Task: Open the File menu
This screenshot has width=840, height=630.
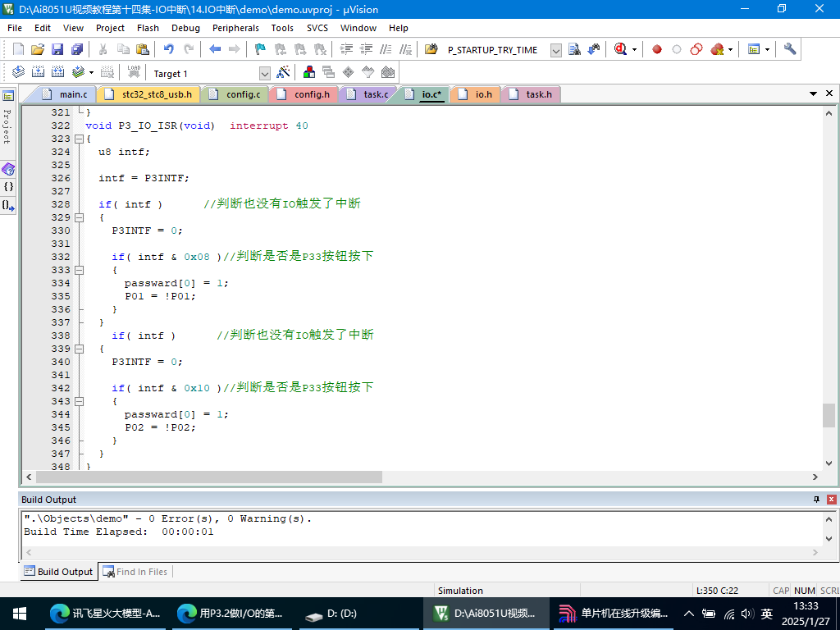Action: coord(15,28)
